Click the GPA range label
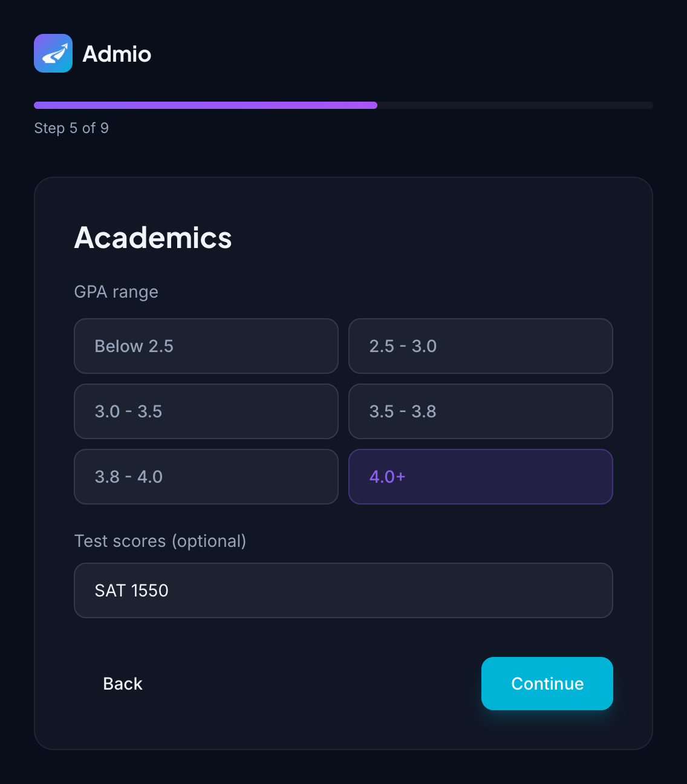This screenshot has height=784, width=687. pyautogui.click(x=116, y=292)
